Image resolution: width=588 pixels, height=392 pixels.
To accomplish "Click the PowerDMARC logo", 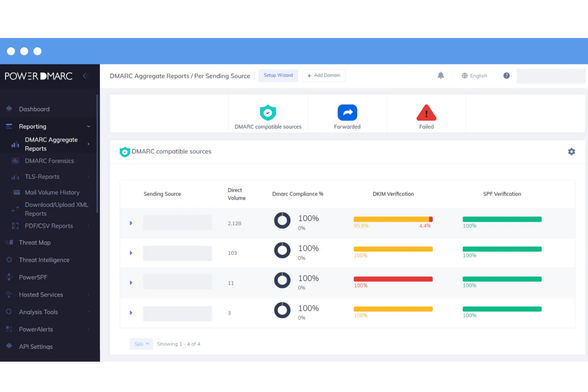I will [38, 75].
